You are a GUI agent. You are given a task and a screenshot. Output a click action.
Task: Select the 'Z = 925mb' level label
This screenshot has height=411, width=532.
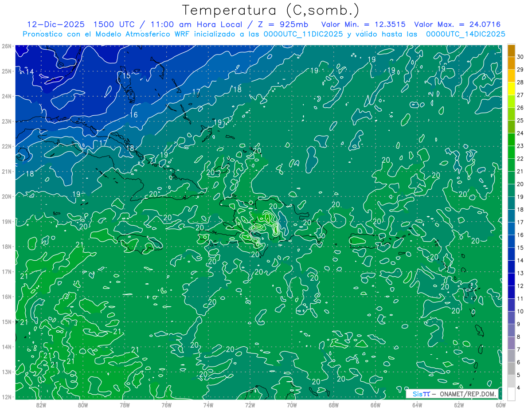[283, 24]
